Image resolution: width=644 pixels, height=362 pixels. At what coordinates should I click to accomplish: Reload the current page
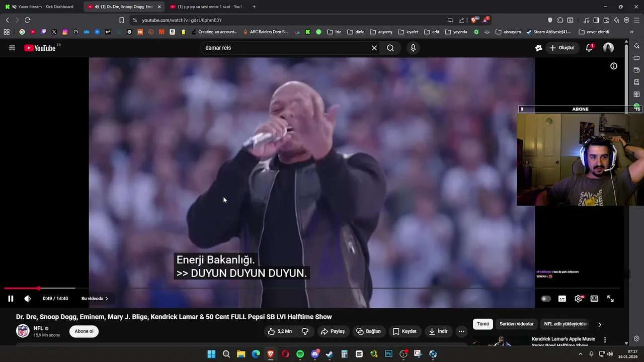27,20
